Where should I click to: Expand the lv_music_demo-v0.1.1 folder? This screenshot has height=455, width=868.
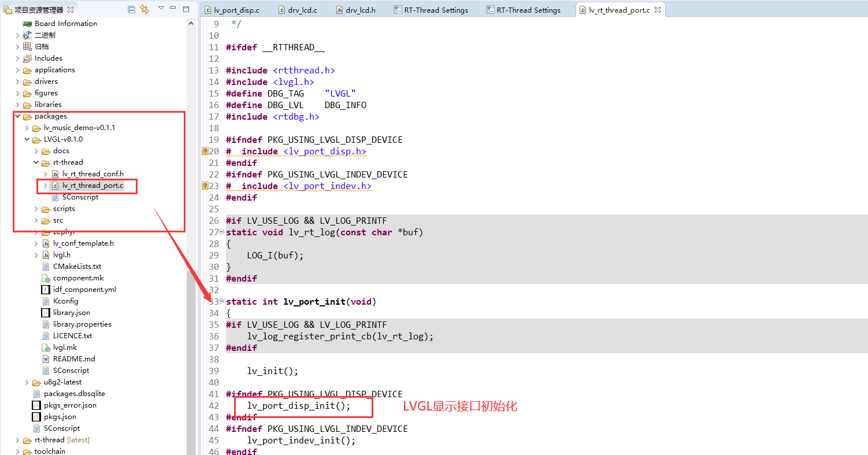click(x=27, y=128)
